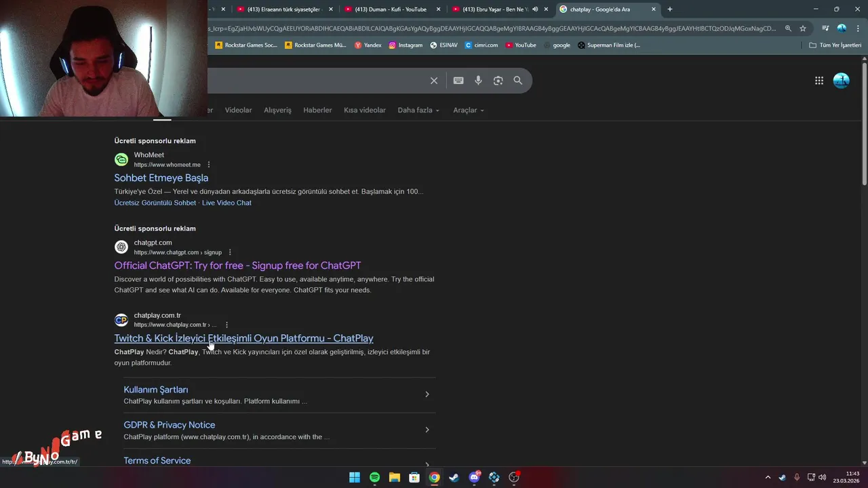Switch to Kısa videolar search tab
Viewport: 868px width, 488px height.
tap(365, 110)
